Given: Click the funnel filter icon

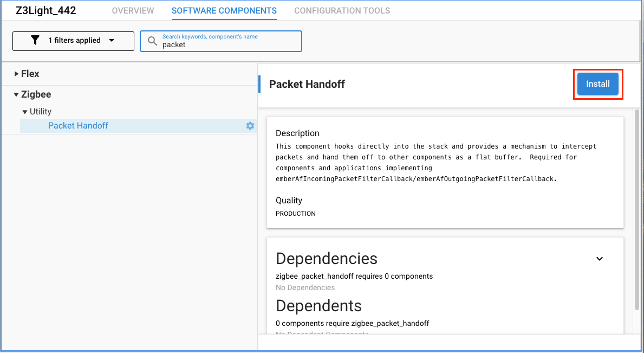Looking at the screenshot, I should click(x=35, y=40).
